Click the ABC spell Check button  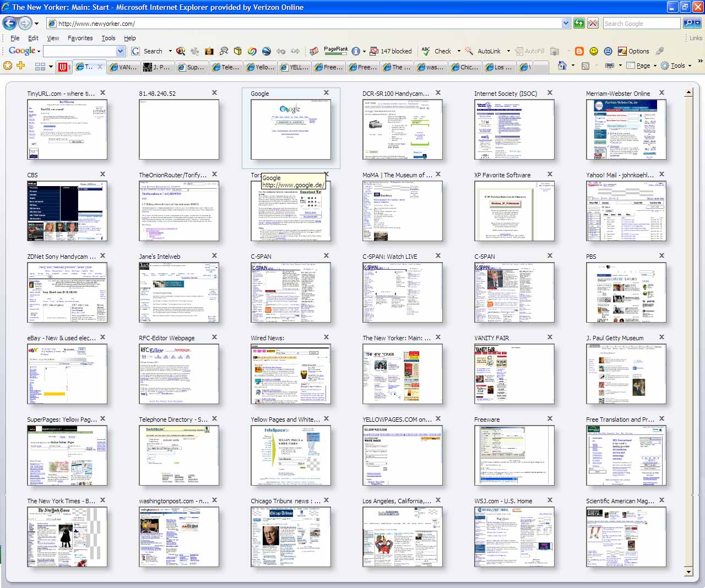click(x=436, y=51)
